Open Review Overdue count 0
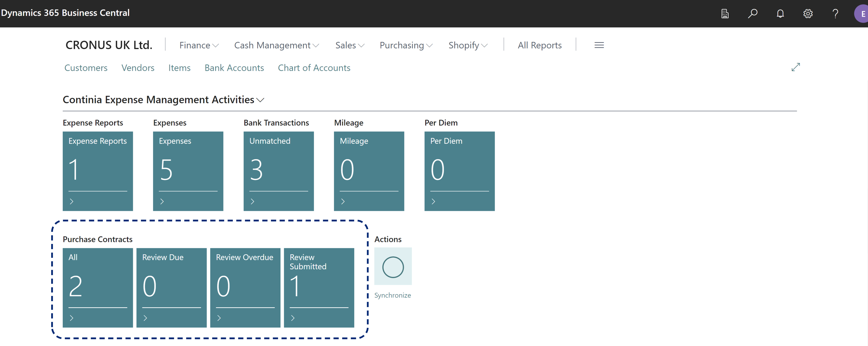Screen dimensions: 868x346 (245, 288)
